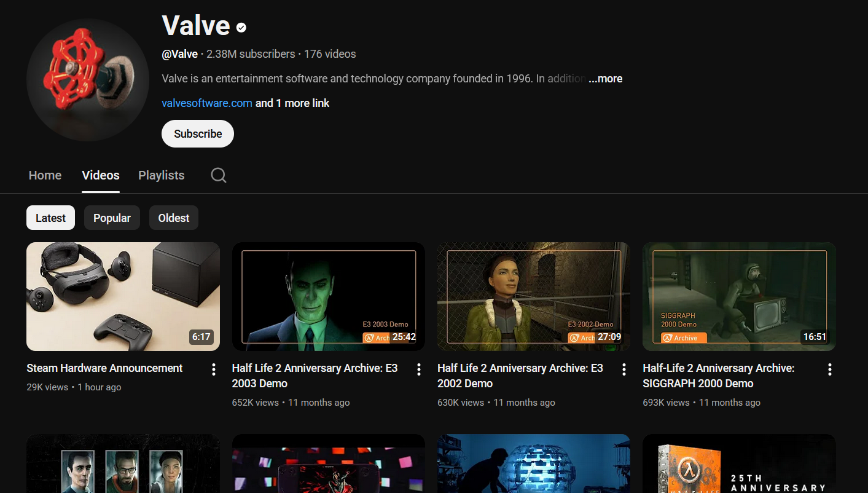868x493 pixels.
Task: Open options menu for Steam Hardware Announcement
Action: (x=214, y=369)
